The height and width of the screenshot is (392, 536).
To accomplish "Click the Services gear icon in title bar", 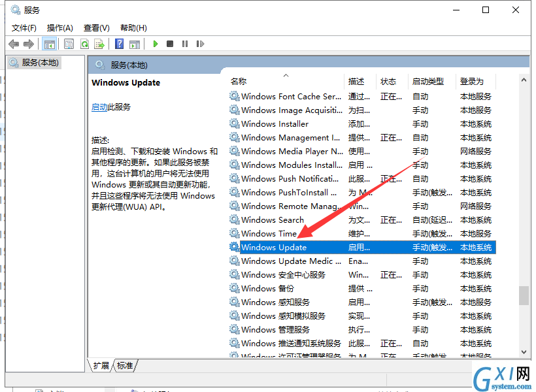I will coord(16,10).
